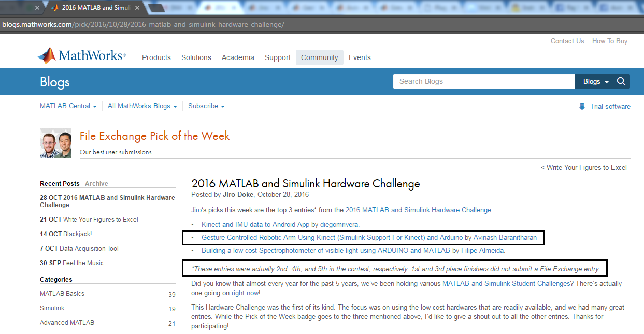Click the Trial software download icon

point(582,106)
